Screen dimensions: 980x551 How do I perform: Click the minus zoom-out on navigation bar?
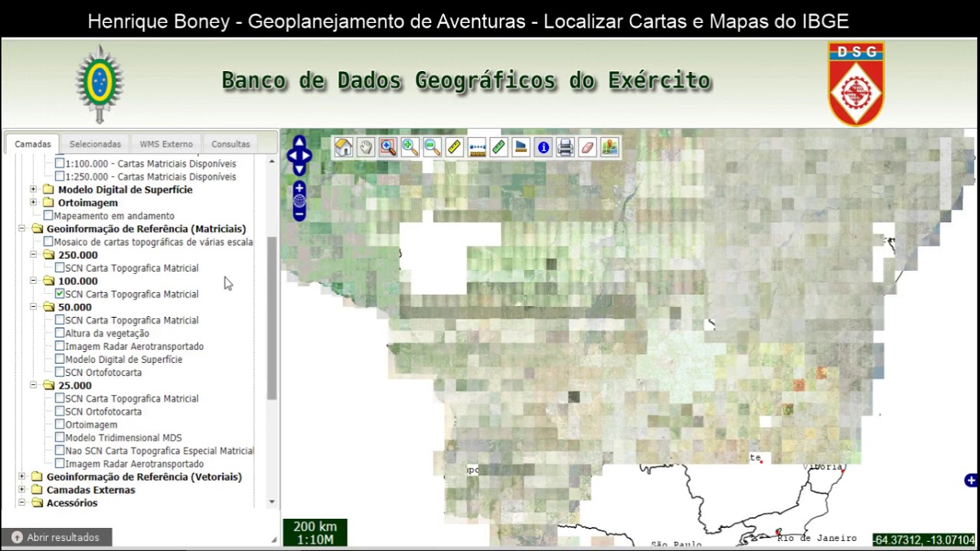pyautogui.click(x=299, y=215)
